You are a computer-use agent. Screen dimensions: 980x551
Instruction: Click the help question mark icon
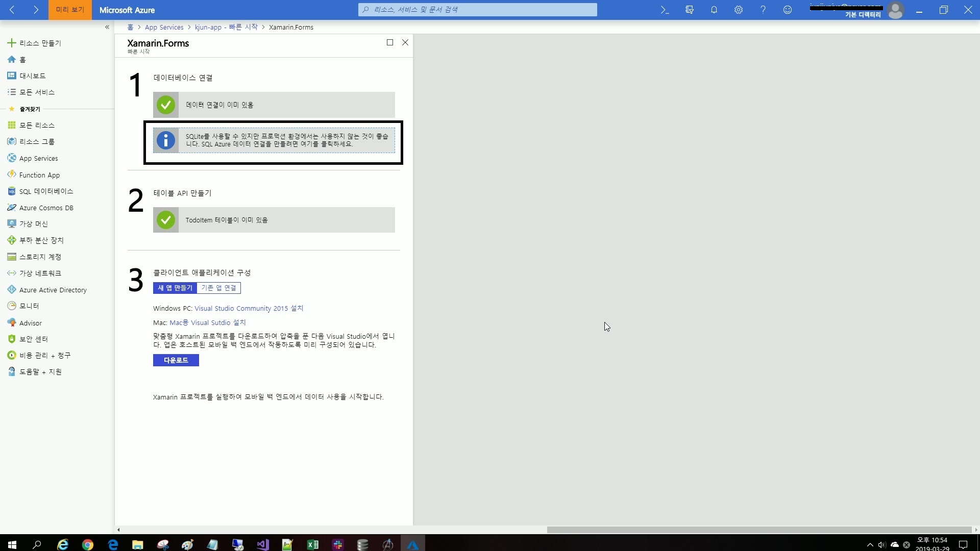coord(763,10)
